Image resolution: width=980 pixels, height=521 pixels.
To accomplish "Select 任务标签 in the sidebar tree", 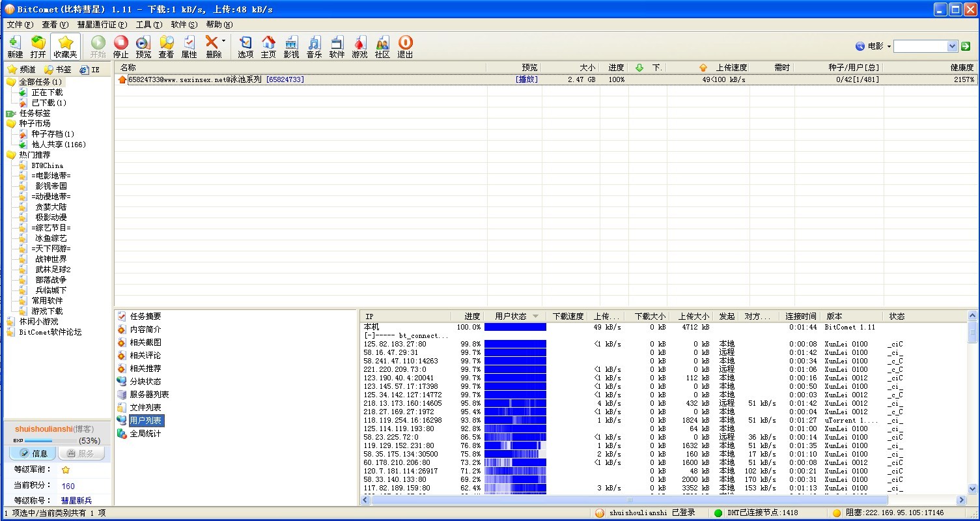I will coord(35,113).
